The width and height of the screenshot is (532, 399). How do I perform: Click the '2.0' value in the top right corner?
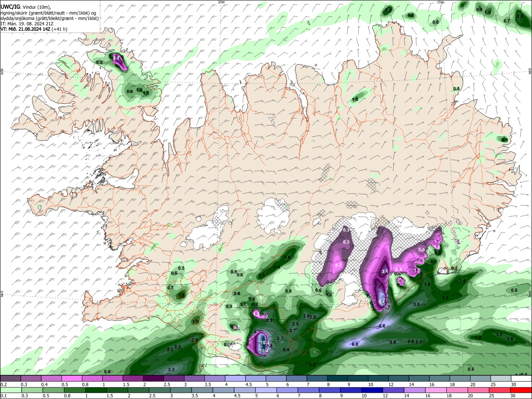click(520, 16)
